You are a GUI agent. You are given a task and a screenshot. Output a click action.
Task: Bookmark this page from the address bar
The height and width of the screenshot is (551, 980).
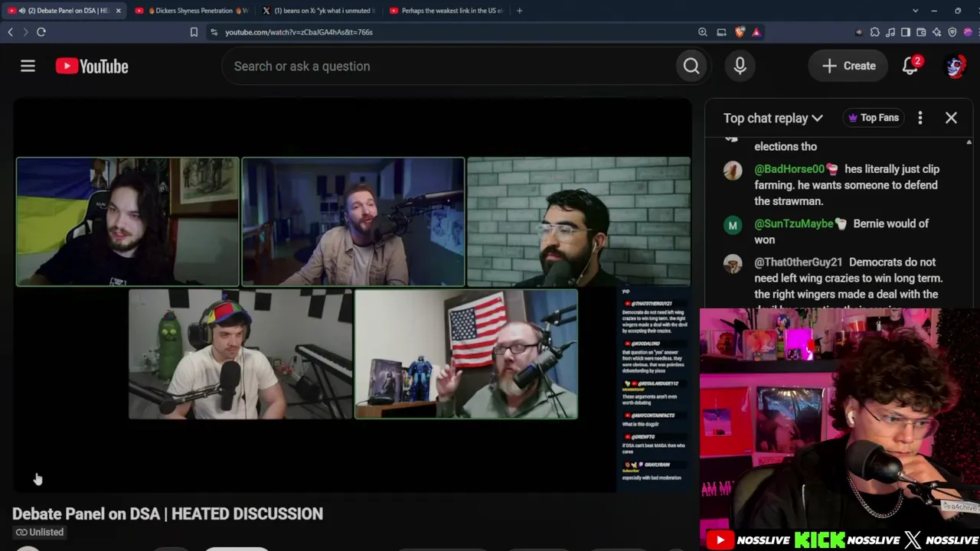coord(194,32)
